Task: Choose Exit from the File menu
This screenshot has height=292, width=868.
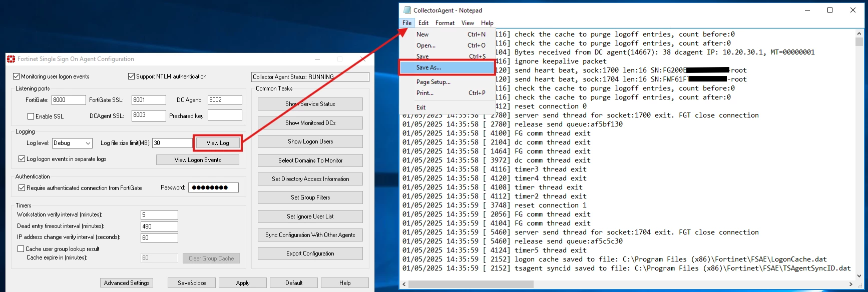Action: point(447,107)
